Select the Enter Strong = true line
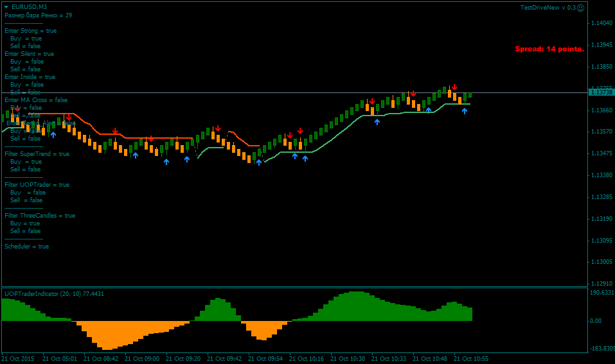This screenshot has width=615, height=364. [31, 31]
